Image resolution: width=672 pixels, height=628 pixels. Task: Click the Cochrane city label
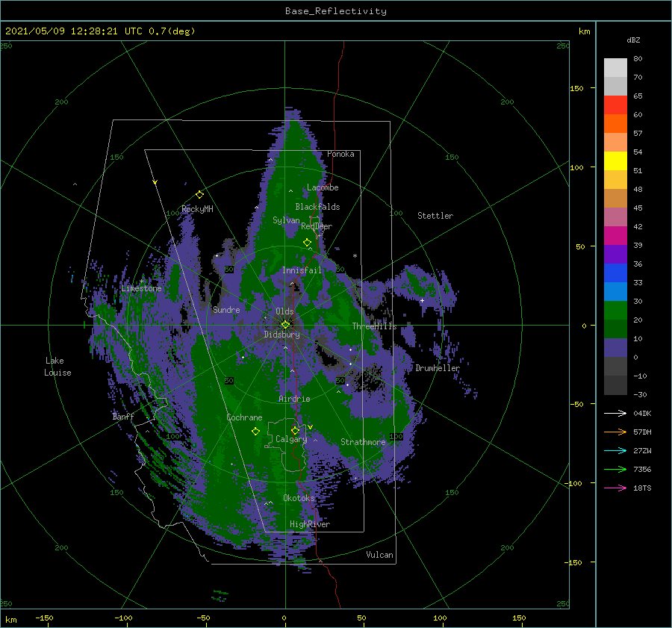click(x=244, y=417)
